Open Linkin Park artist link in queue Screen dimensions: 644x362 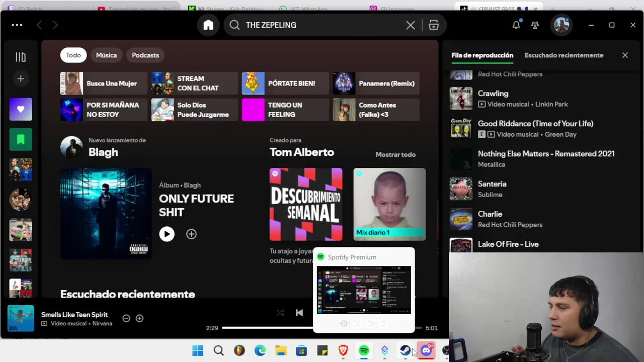click(x=551, y=104)
